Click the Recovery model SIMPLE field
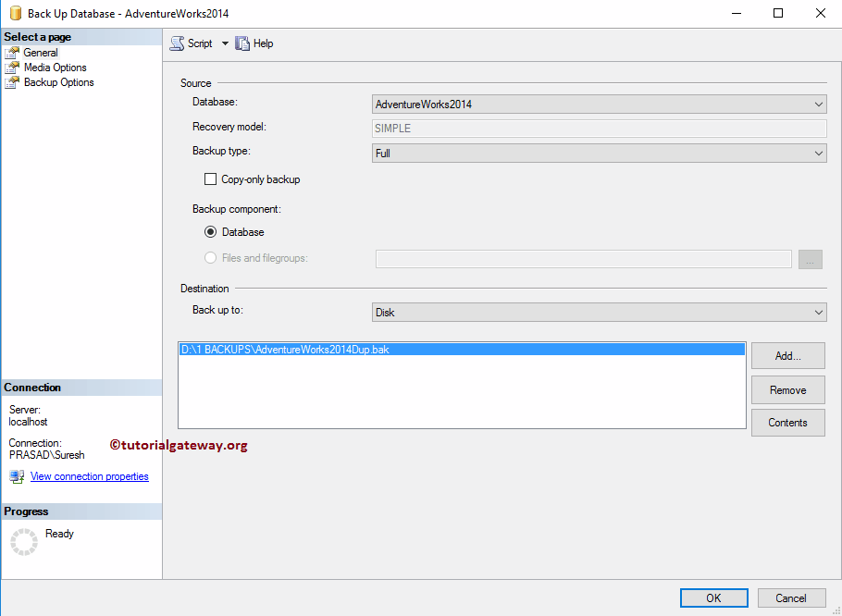 tap(600, 129)
